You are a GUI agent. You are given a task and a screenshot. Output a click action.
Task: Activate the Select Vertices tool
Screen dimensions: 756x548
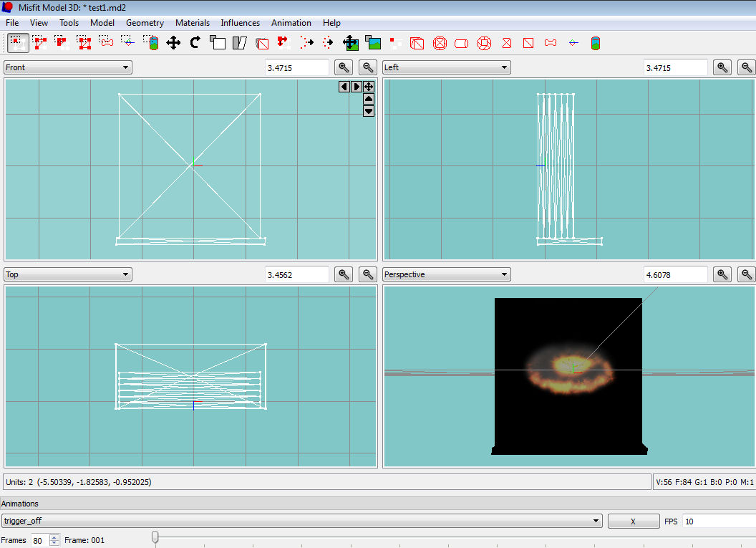18,43
